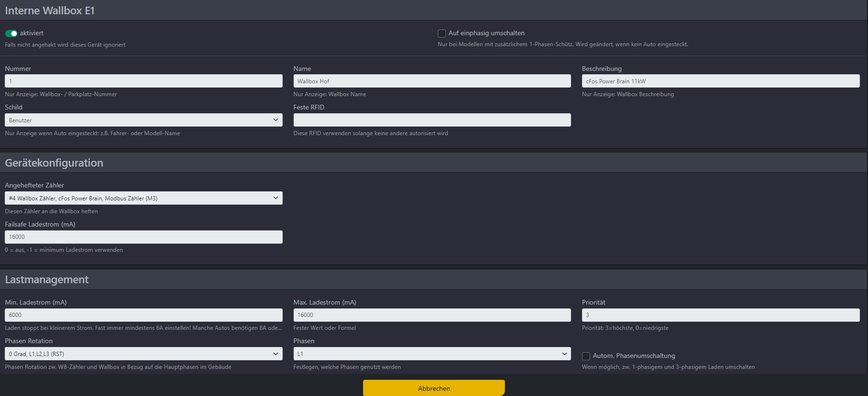The image size is (868, 396).
Task: Expand the 'Angehefteter Zähler' dropdown
Action: 143,198
